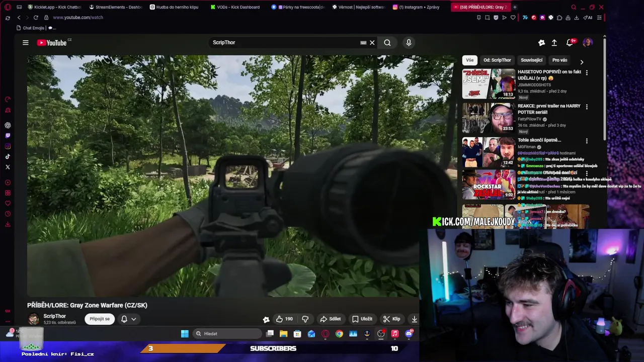Open the ScripThor channel avatar

[33, 319]
